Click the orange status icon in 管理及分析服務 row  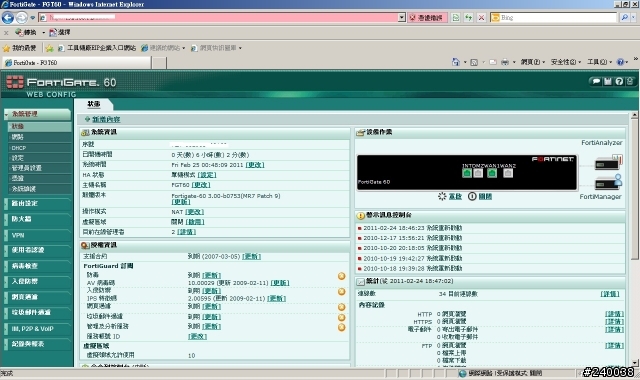pyautogui.click(x=342, y=327)
